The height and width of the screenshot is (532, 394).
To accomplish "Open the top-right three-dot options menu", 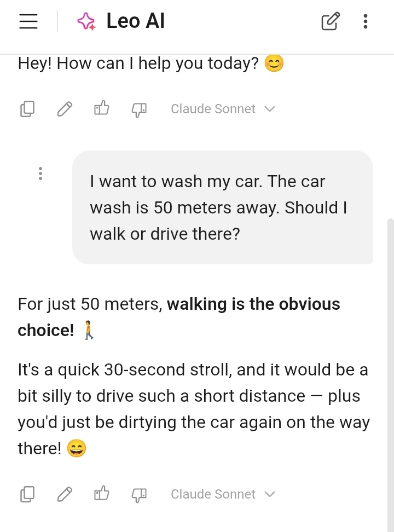I will tap(366, 21).
